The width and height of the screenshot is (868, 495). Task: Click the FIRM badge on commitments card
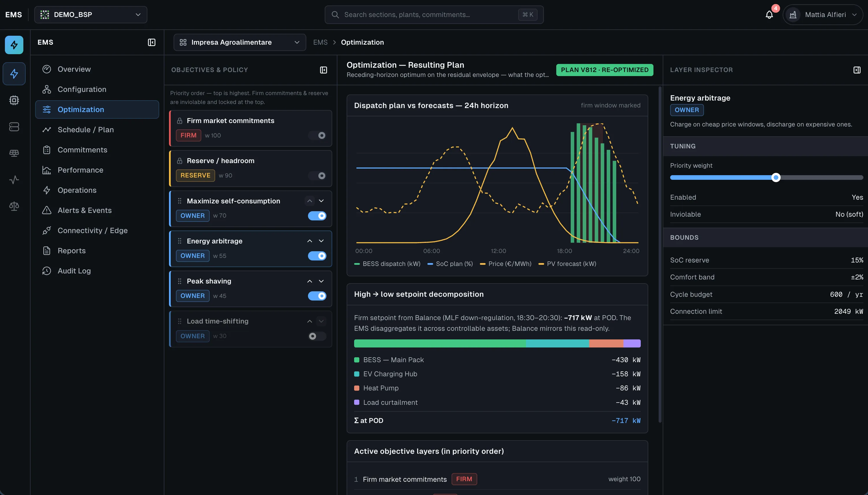(x=188, y=135)
